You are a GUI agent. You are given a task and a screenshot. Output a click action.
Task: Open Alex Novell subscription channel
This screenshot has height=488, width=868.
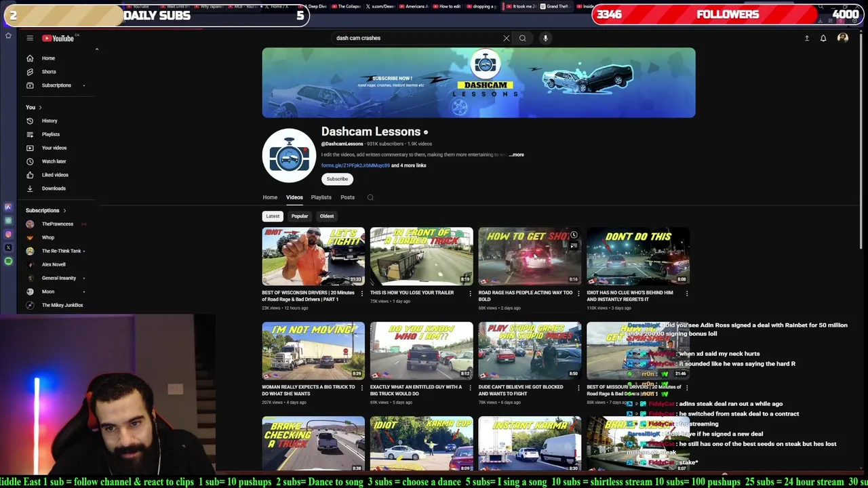pos(54,264)
